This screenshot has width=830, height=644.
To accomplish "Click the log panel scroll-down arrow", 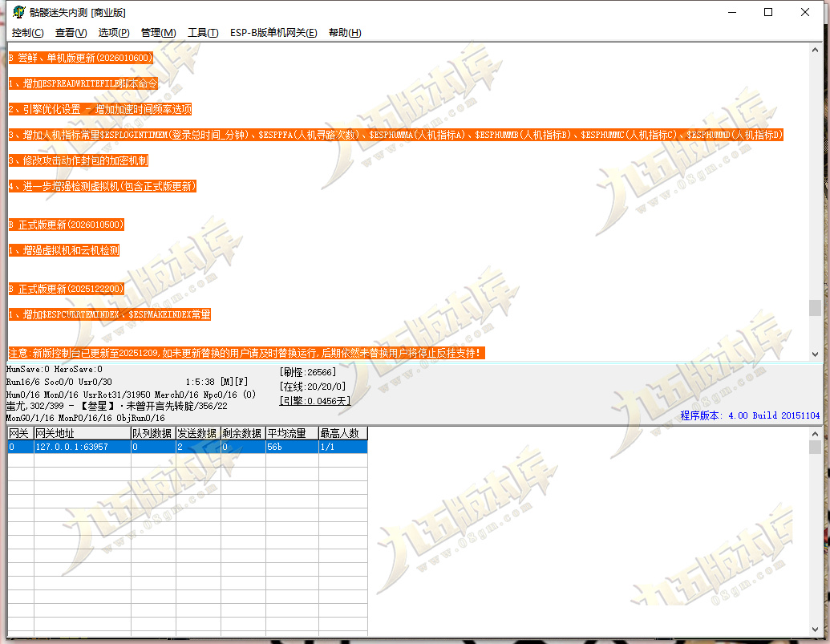I will coord(815,354).
